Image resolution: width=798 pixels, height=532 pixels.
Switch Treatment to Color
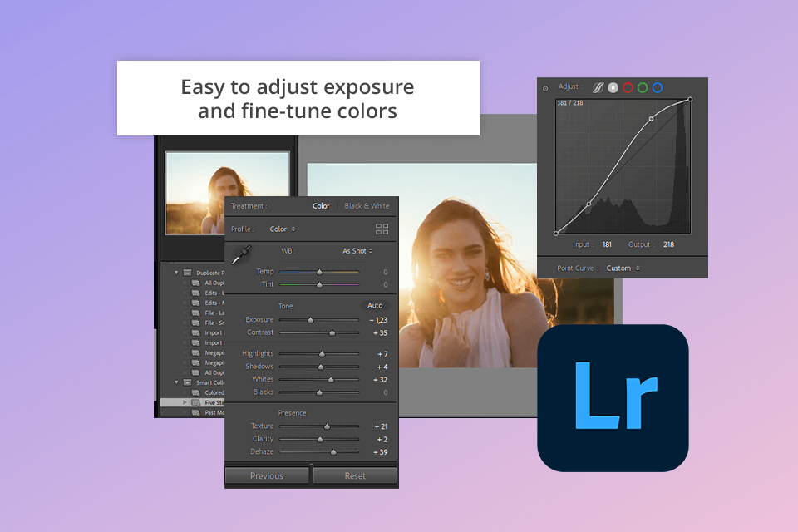(321, 206)
